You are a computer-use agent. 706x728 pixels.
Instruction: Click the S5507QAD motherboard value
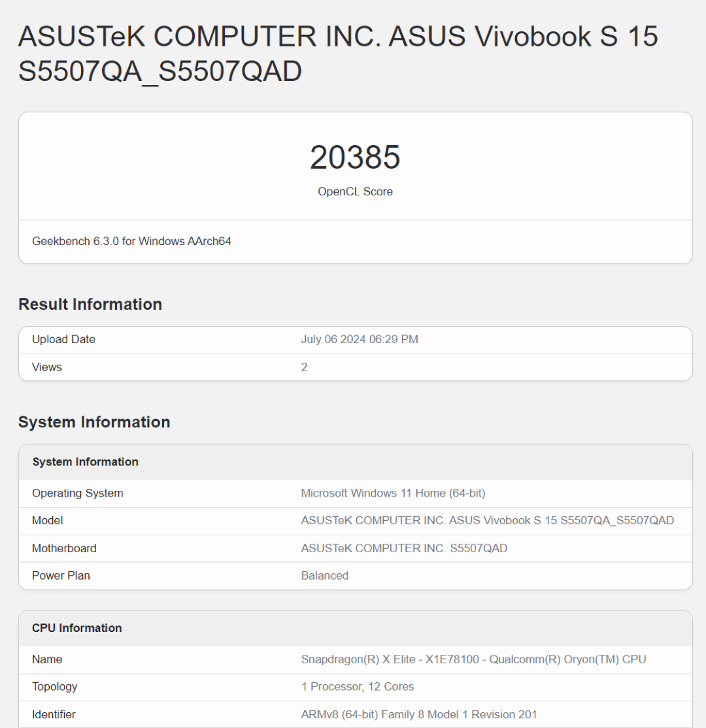[404, 548]
